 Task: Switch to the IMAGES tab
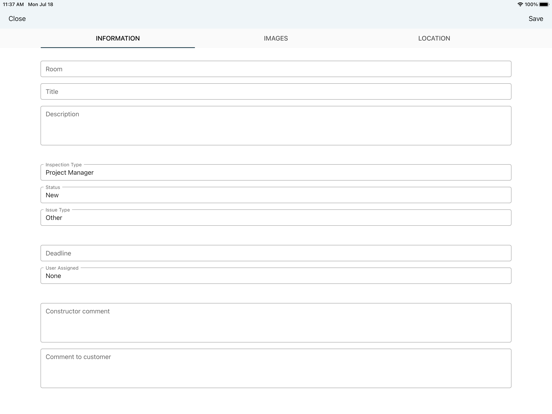coord(276,38)
